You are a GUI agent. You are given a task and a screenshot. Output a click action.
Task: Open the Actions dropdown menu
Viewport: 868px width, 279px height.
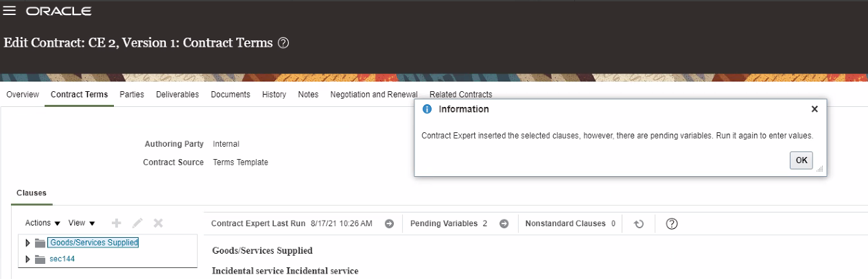(43, 223)
